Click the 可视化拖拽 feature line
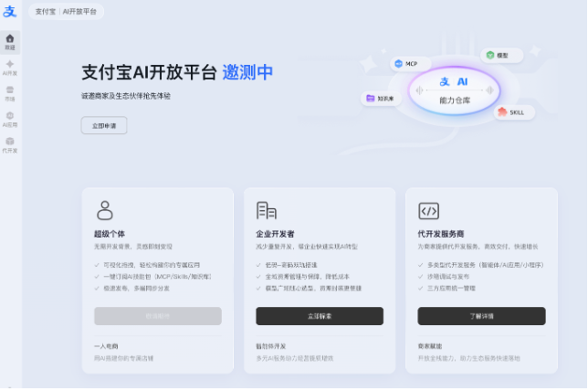 coord(152,265)
